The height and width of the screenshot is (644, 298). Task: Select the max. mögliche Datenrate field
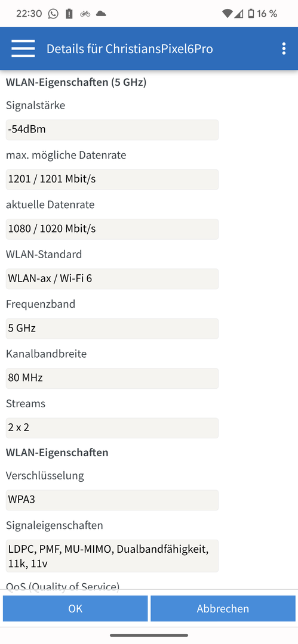112,179
